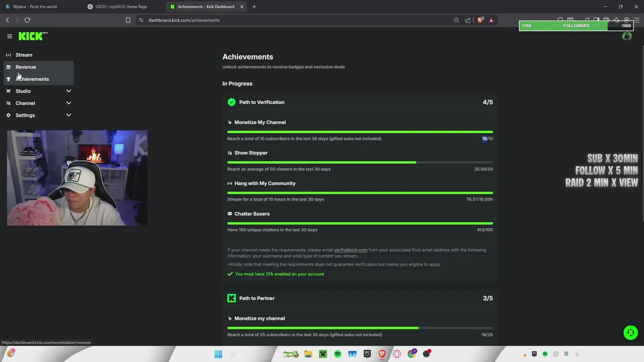Click the 'Achievements' page heading
This screenshot has width=644, height=362.
click(x=248, y=57)
